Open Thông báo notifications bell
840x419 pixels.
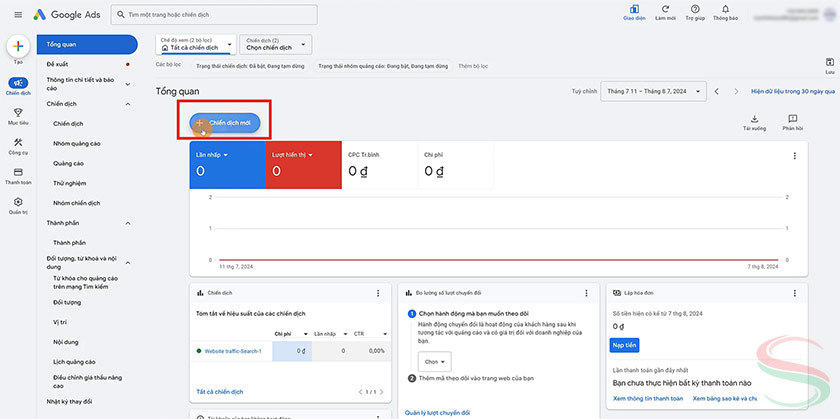tap(725, 10)
